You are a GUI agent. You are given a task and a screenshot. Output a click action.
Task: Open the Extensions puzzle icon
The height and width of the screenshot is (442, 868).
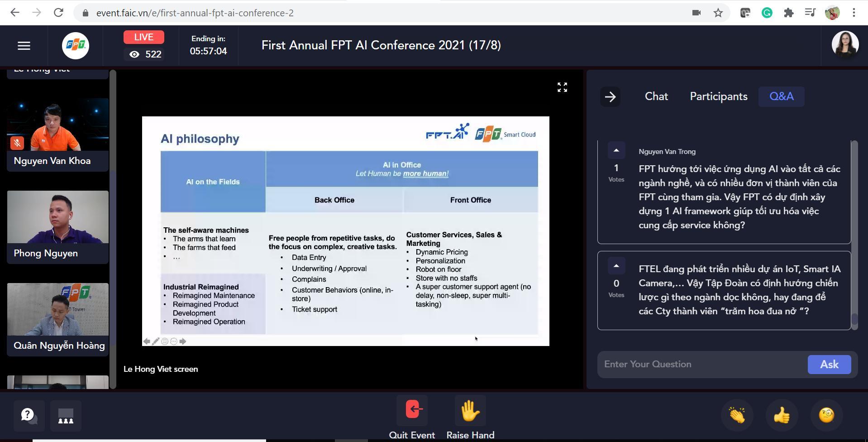[x=789, y=13]
